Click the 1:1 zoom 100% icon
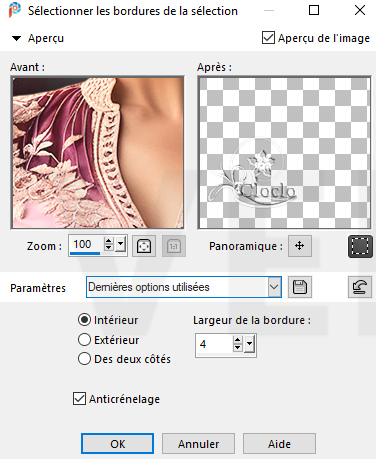Image resolution: width=376 pixels, height=459 pixels. coord(174,246)
